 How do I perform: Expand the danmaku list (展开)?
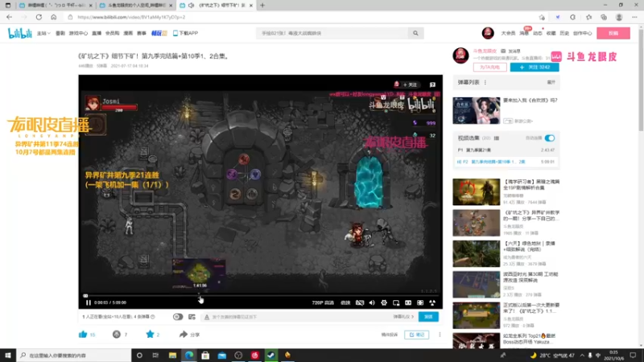(551, 82)
